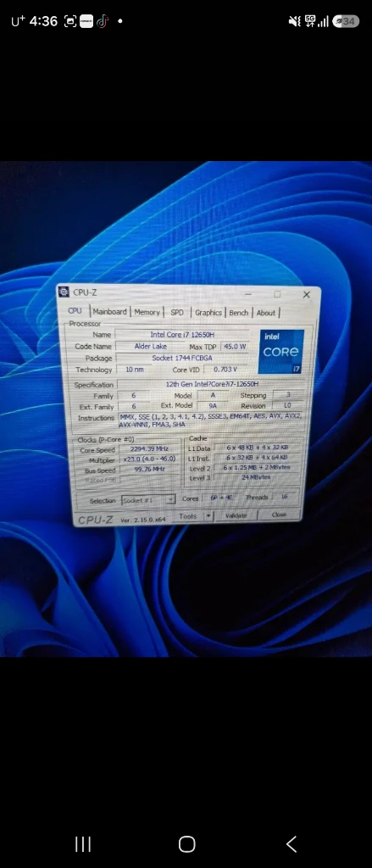The height and width of the screenshot is (868, 372).
Task: Click the CPU-Z title bar app icon
Action: [64, 292]
